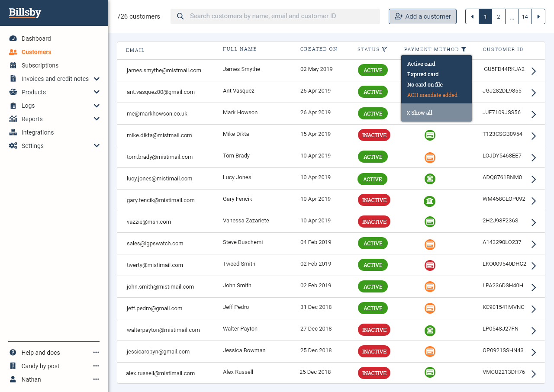
Task: Click Walter Payton's bank payment icon
Action: click(430, 331)
